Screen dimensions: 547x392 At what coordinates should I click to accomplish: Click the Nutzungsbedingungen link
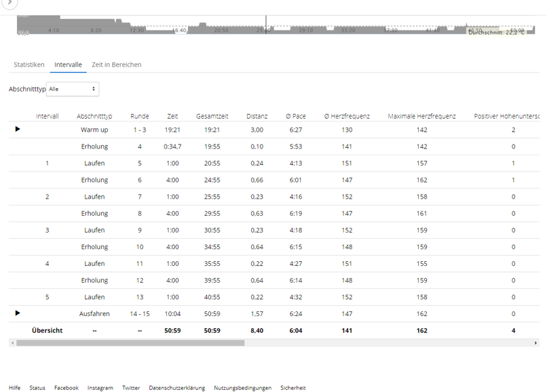tap(242, 388)
